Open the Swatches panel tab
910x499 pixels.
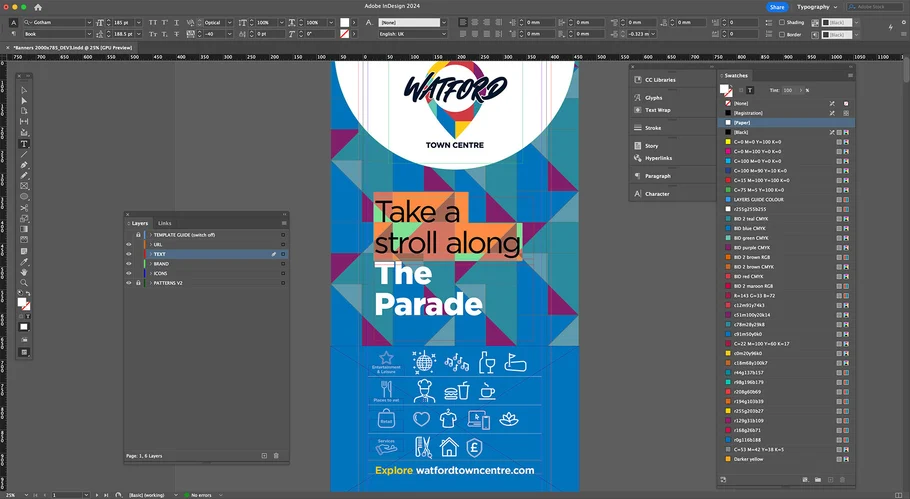736,76
